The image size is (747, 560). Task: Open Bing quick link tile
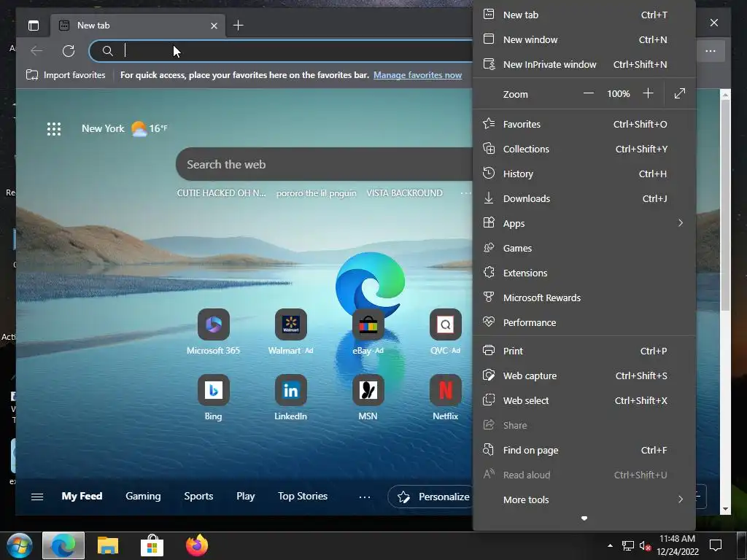click(214, 397)
